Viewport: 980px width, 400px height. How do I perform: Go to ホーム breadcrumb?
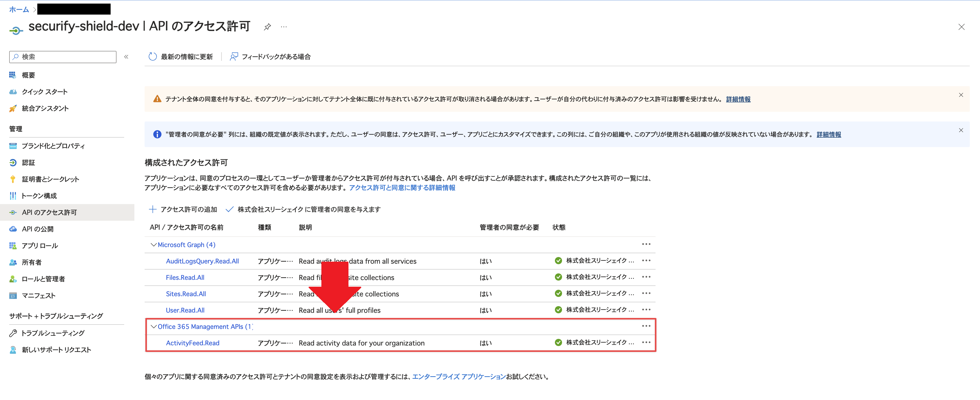point(19,9)
